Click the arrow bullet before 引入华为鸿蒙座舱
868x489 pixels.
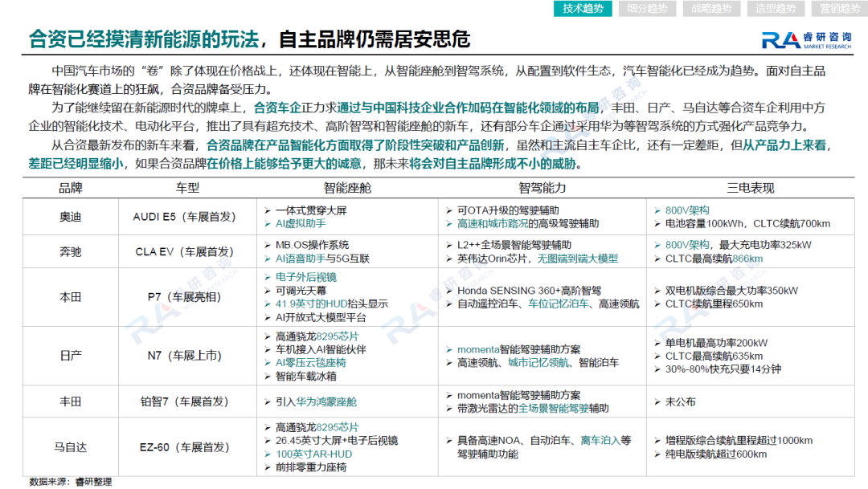tap(268, 402)
